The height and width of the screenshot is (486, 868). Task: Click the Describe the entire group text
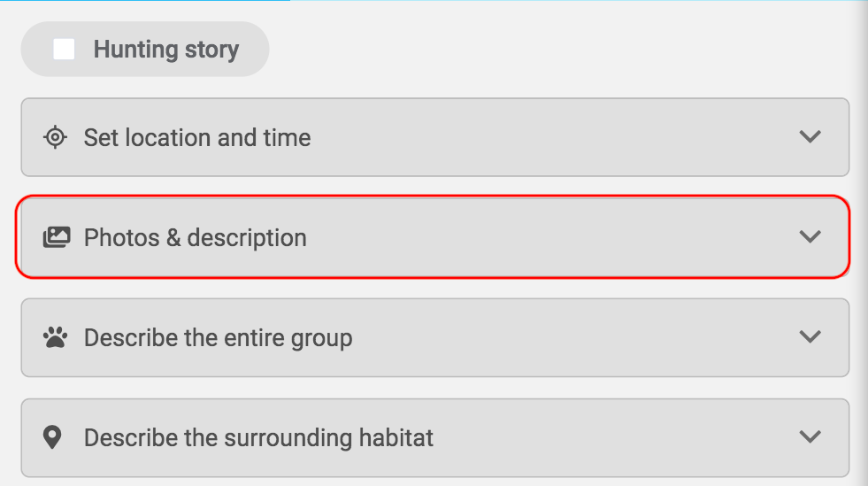pos(219,338)
